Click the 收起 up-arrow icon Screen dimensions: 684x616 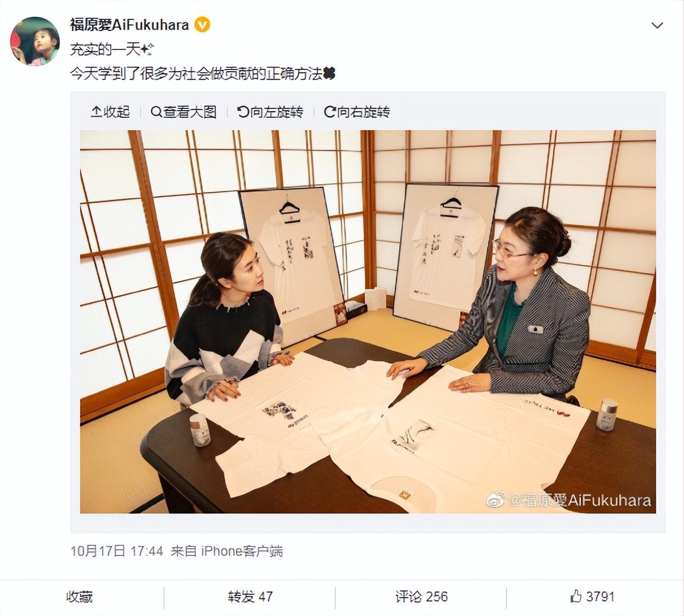tap(96, 112)
